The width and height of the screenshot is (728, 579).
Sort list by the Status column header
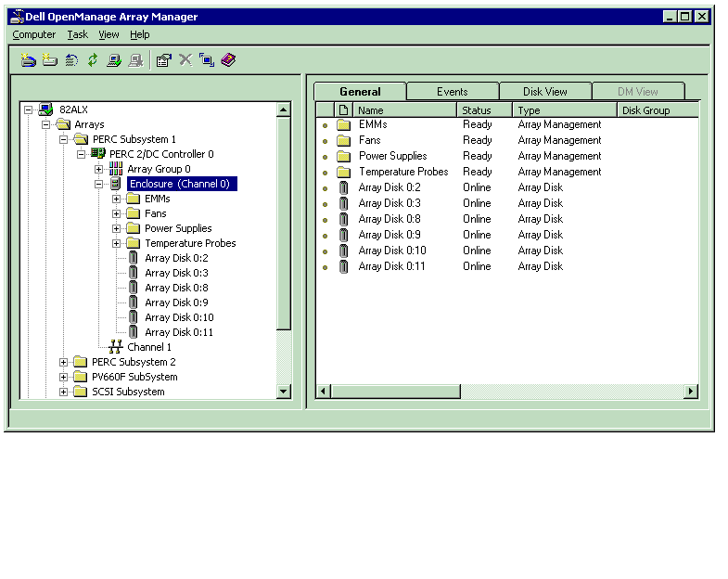tap(485, 110)
